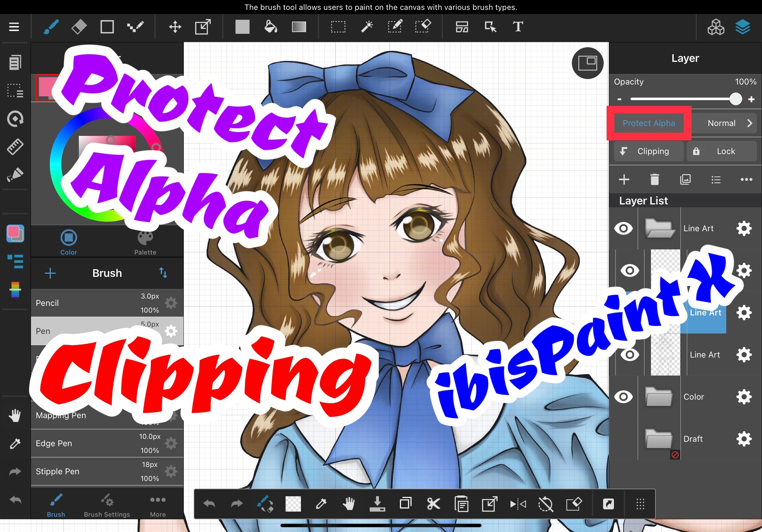Hide the Line Art folder layer
Image resolution: width=762 pixels, height=532 pixels.
pos(624,228)
